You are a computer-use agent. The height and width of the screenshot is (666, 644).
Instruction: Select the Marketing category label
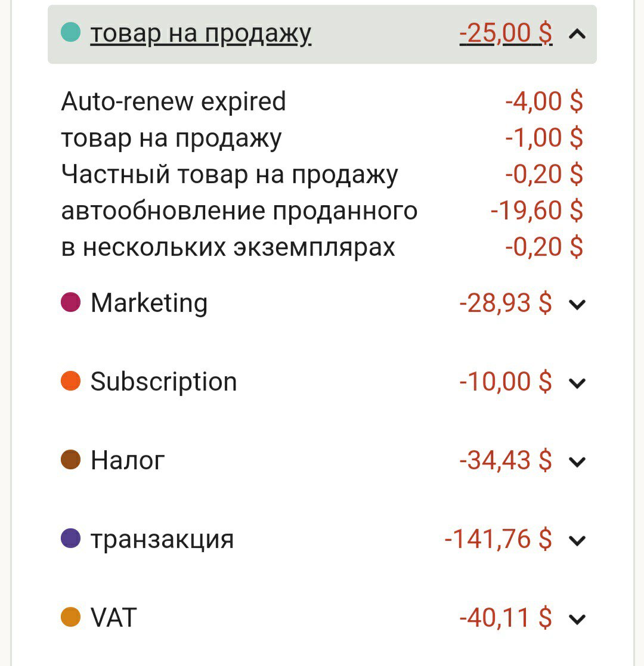(x=149, y=303)
